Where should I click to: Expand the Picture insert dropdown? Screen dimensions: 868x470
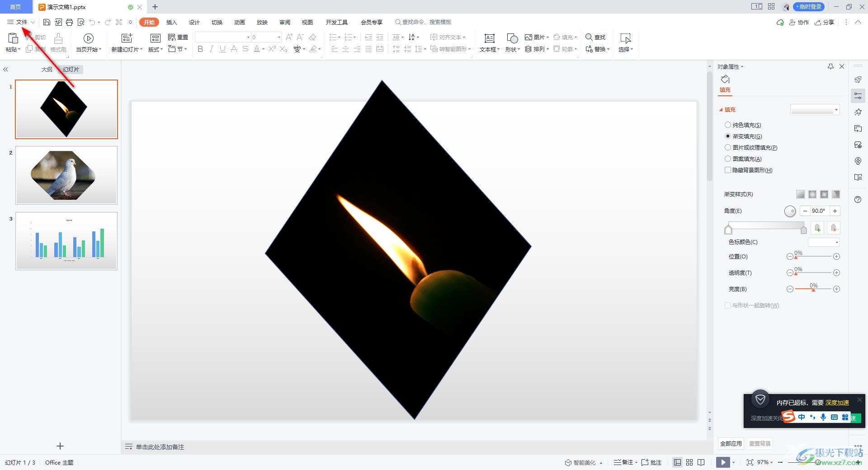[537, 37]
